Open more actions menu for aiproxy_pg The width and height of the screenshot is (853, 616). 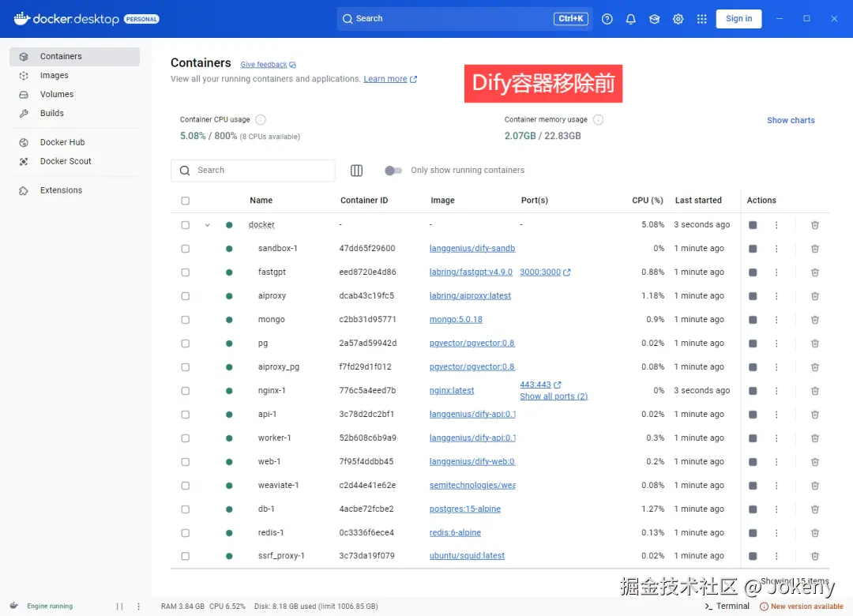pos(776,367)
